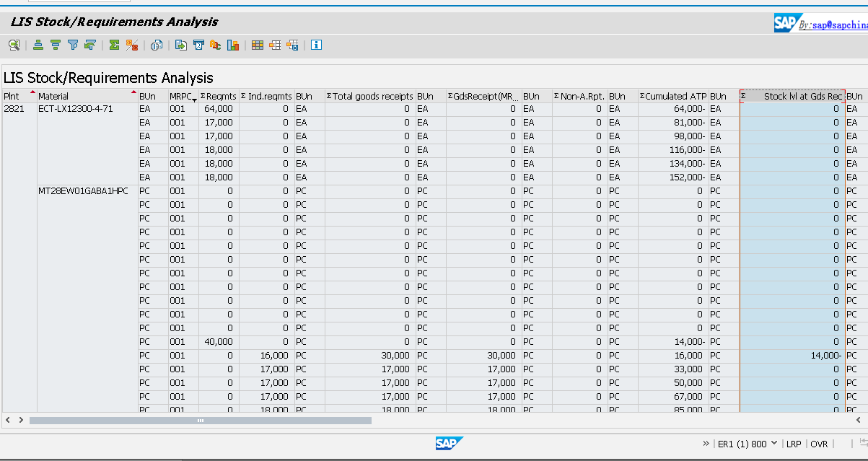Click the Summation sigma icon

113,45
